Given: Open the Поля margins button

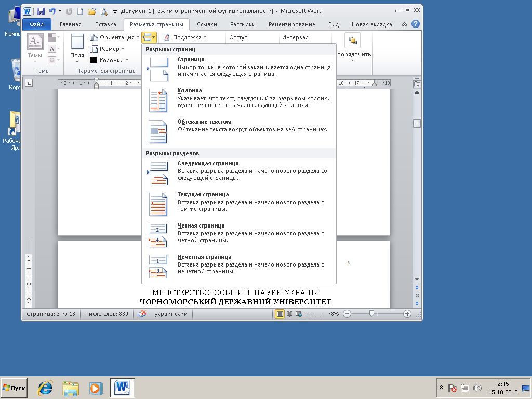Looking at the screenshot, I should pyautogui.click(x=77, y=48).
